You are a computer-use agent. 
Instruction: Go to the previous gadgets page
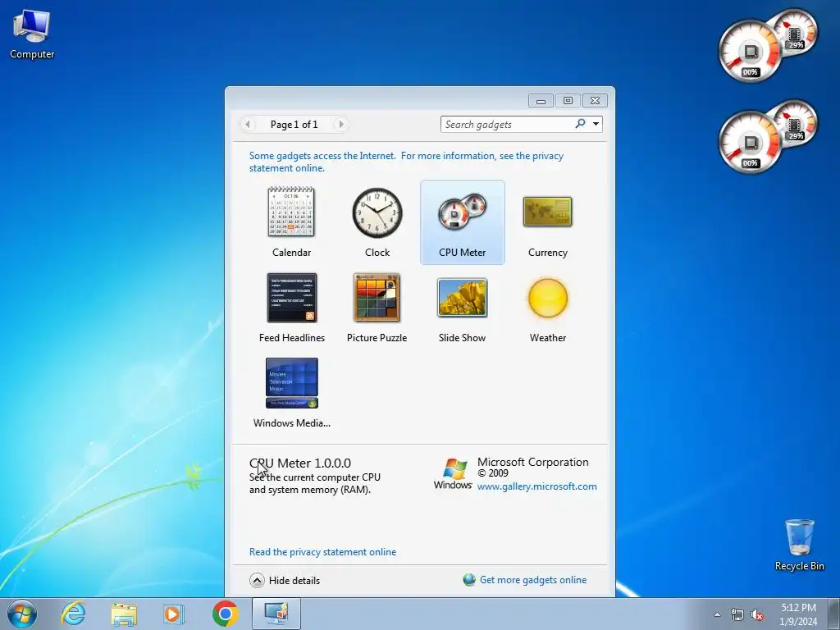point(248,125)
